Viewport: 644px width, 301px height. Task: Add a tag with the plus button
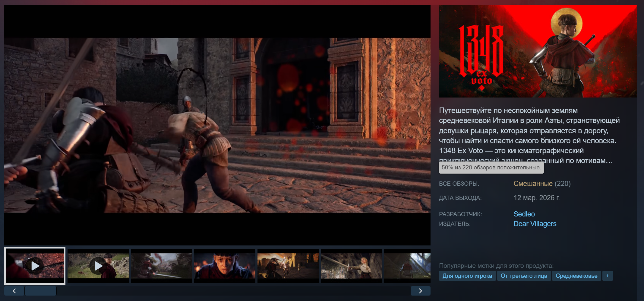[608, 276]
